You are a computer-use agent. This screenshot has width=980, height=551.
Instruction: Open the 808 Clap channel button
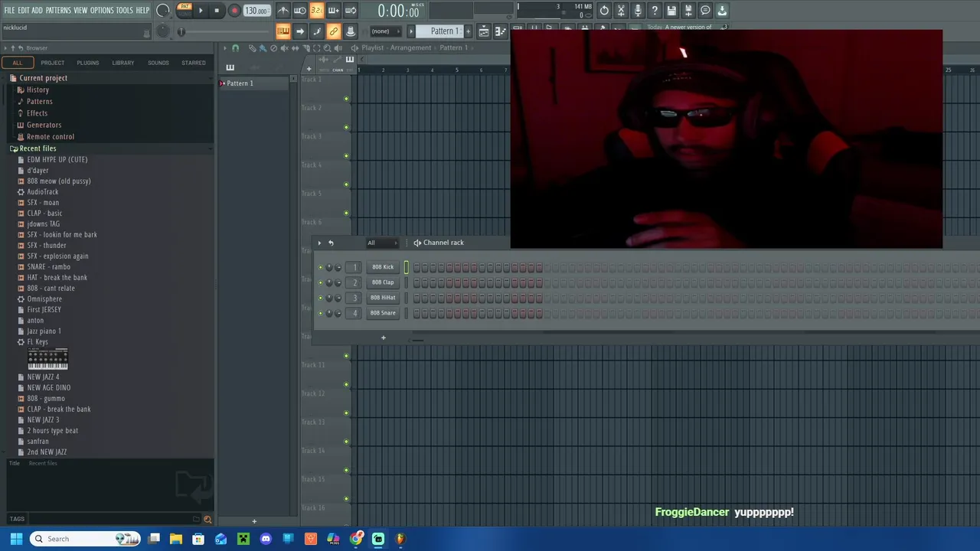click(x=383, y=282)
